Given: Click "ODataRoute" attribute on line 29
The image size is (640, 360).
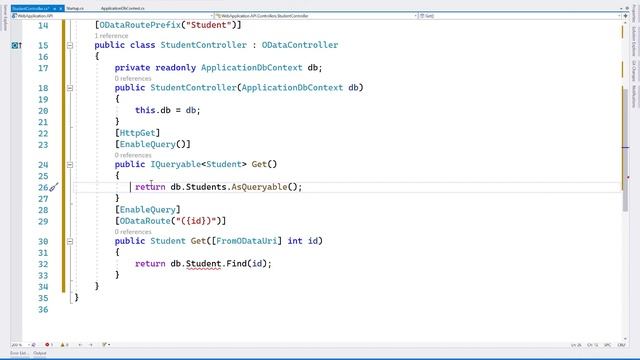Looking at the screenshot, I should point(145,221).
